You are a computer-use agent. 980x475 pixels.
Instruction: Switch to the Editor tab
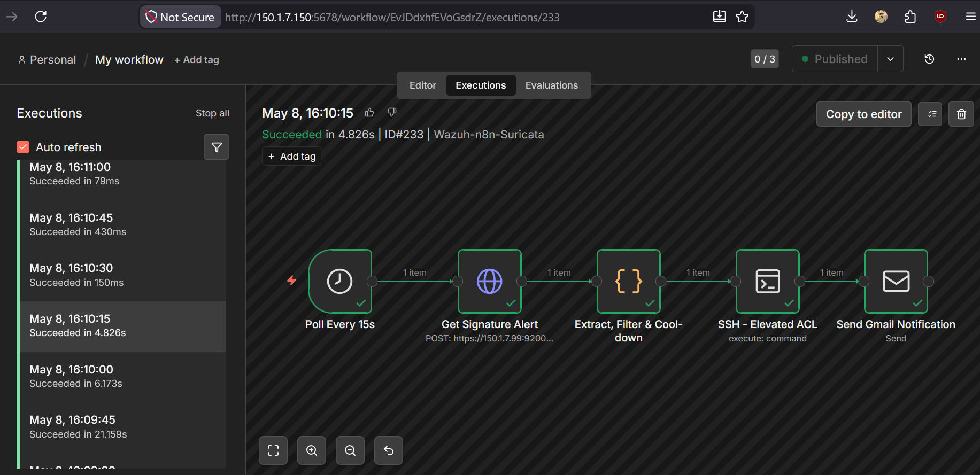point(422,85)
